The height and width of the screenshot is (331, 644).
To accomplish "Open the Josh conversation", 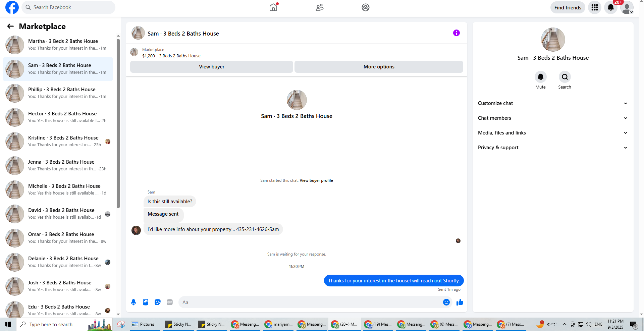I will pos(58,286).
